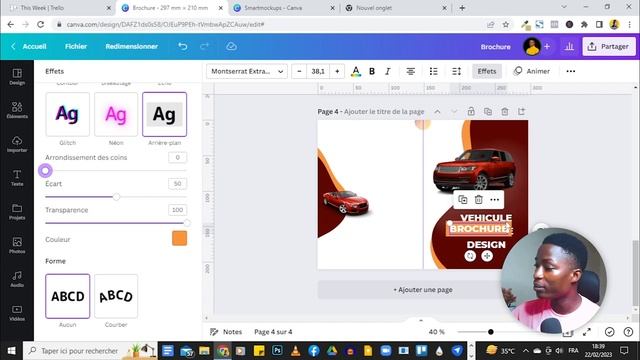Click the Écart slider handle
Image resolution: width=640 pixels, height=360 pixels.
coord(116,197)
